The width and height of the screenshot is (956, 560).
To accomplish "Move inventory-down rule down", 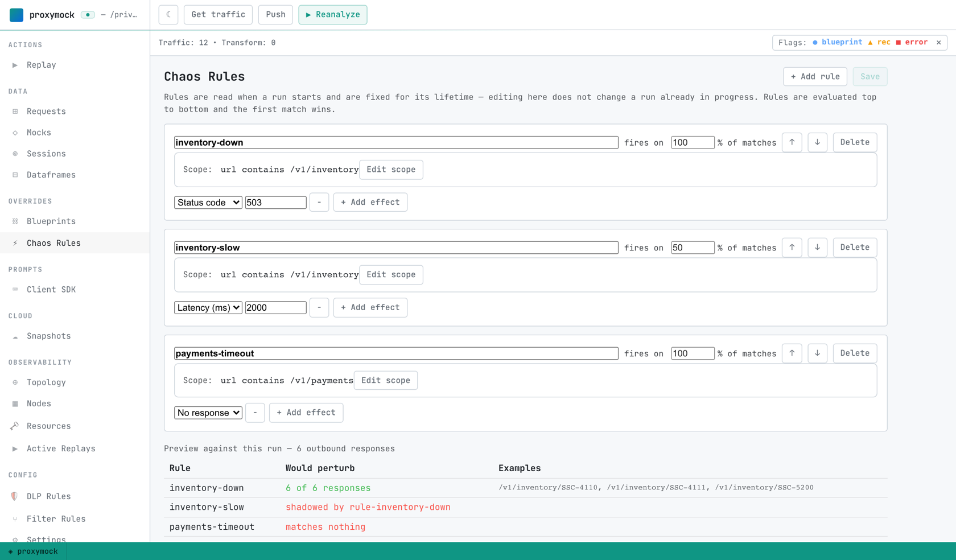I will (818, 142).
